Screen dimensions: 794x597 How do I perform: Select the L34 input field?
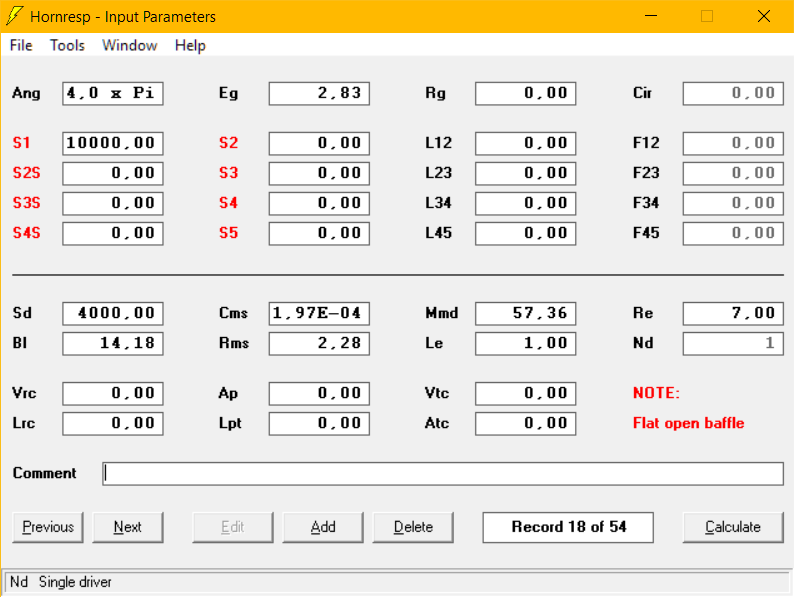(x=526, y=203)
